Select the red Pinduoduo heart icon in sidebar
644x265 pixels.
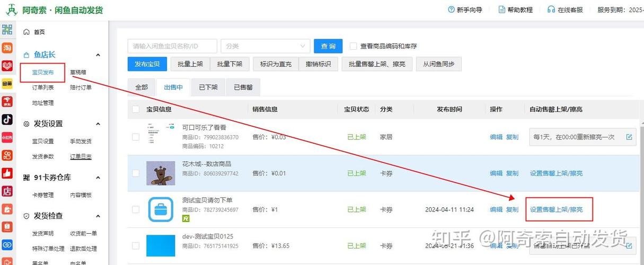[x=7, y=66]
